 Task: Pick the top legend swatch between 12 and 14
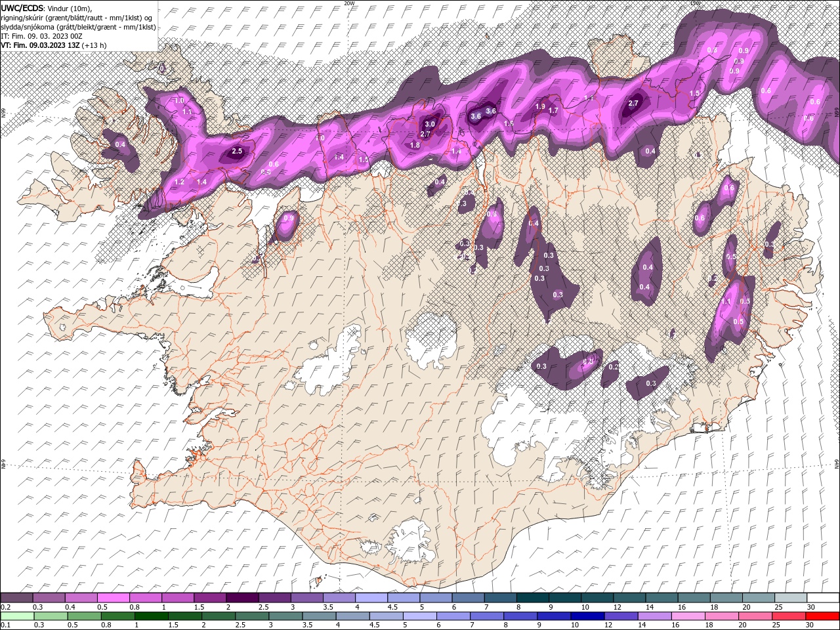[629, 598]
